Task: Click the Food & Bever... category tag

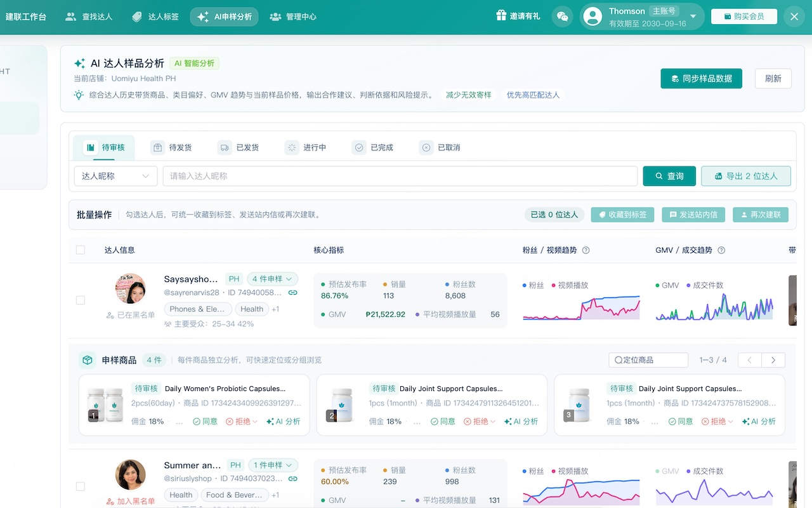Action: 233,495
